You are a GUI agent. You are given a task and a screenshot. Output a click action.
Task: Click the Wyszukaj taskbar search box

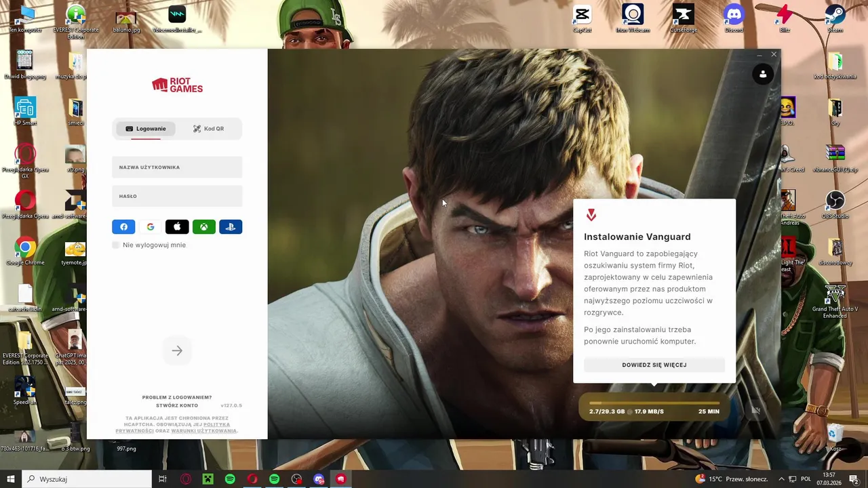87,479
